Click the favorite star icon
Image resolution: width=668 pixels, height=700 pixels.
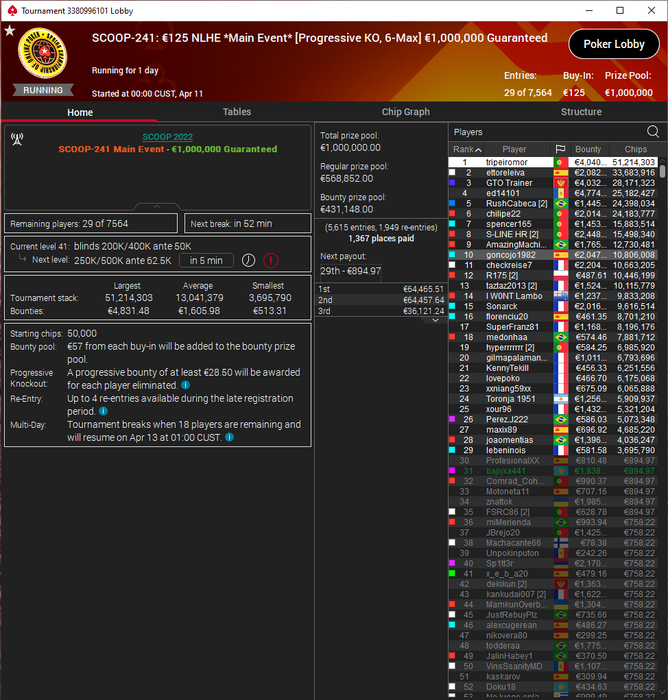[10, 31]
